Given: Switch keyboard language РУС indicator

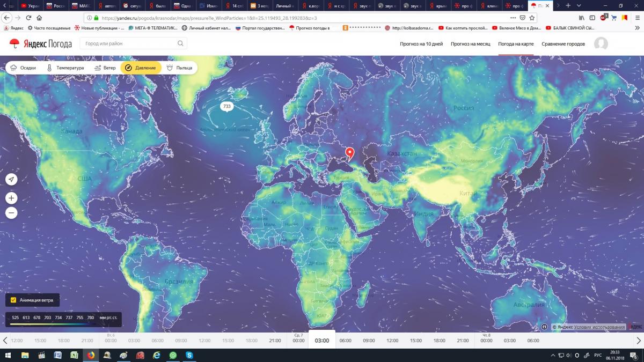Looking at the screenshot, I should click(x=597, y=355).
